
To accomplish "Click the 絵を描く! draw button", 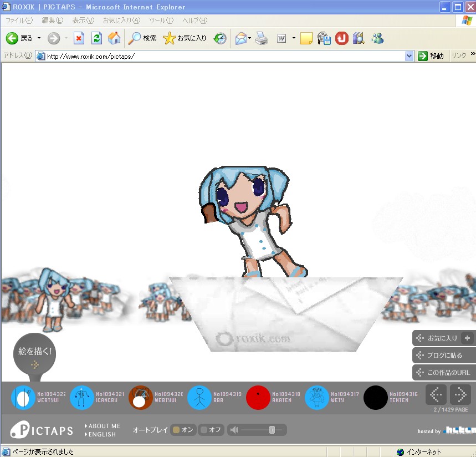I will coord(34,354).
